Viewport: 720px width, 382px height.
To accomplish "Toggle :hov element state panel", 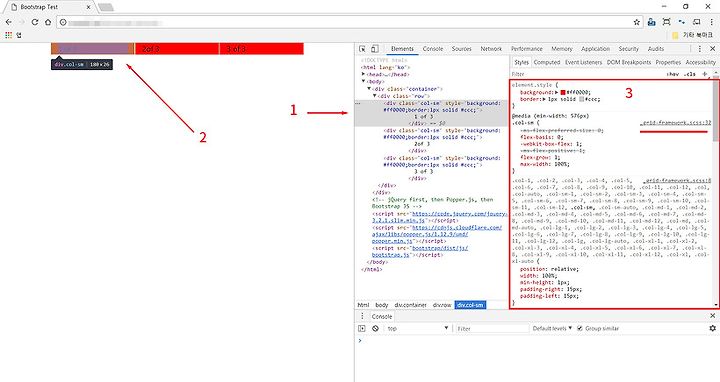I will (x=673, y=74).
